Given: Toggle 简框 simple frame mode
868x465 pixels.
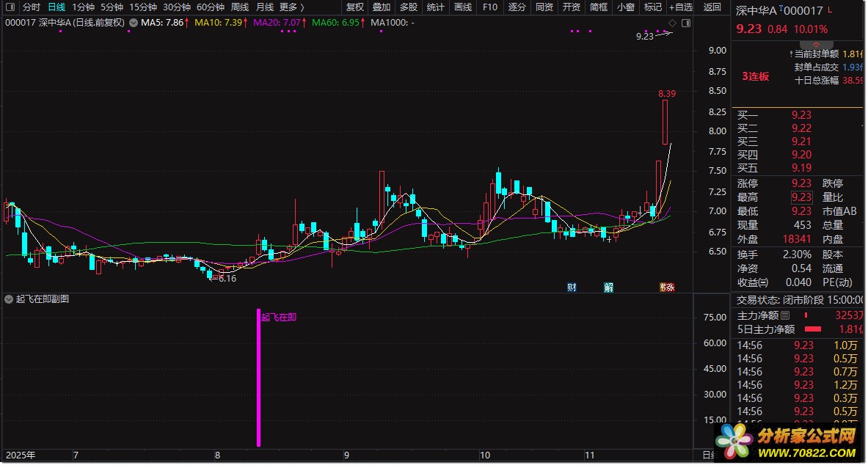Looking at the screenshot, I should tap(599, 7).
